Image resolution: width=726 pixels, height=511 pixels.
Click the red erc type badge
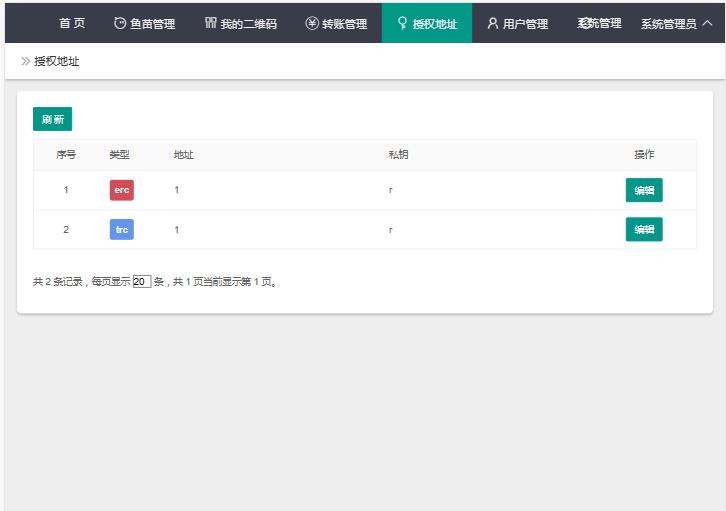pos(122,190)
